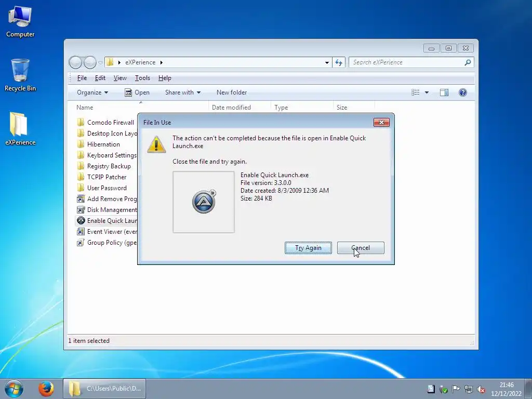Expand the arrow after eXPerience in address bar
The image size is (532, 399).
pos(162,62)
